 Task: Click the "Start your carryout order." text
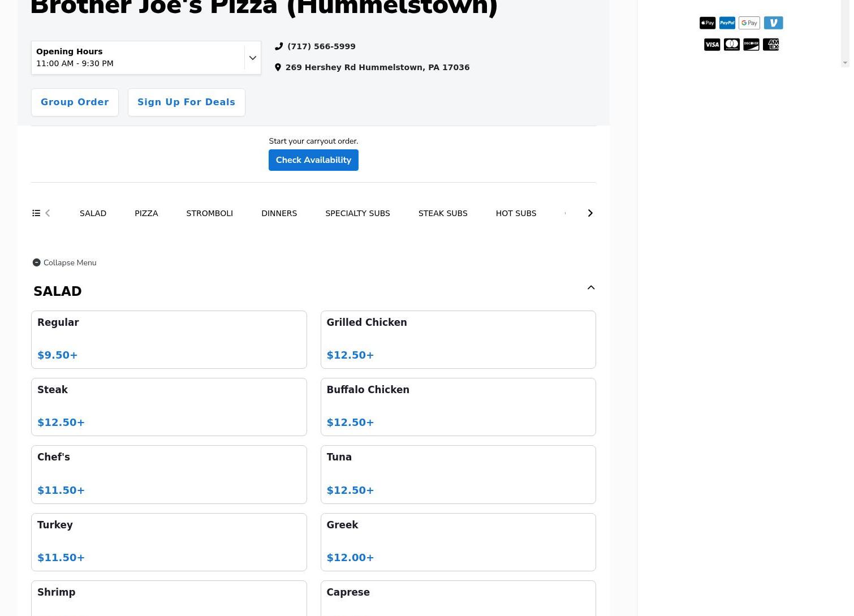313,141
